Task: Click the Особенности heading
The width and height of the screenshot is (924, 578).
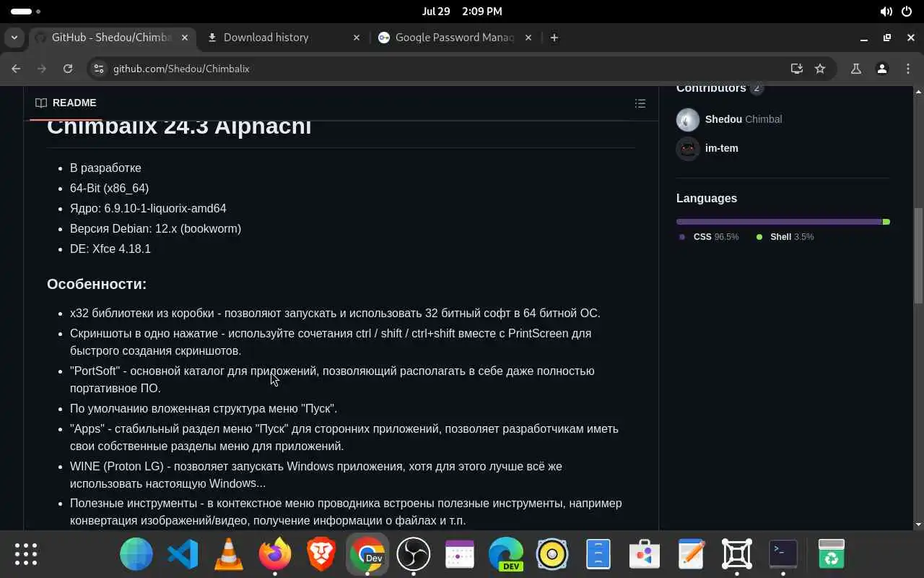Action: [x=97, y=284]
